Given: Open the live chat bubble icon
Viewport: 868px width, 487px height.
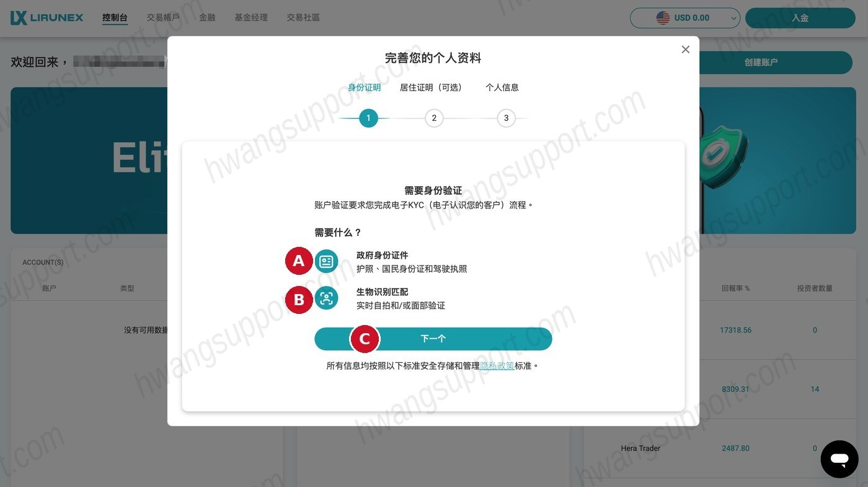Looking at the screenshot, I should coord(839,459).
